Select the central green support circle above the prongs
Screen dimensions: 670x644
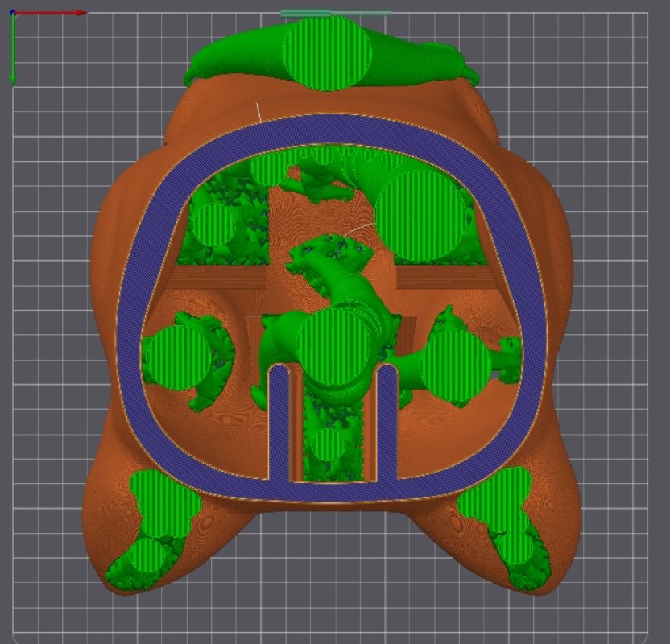click(337, 348)
